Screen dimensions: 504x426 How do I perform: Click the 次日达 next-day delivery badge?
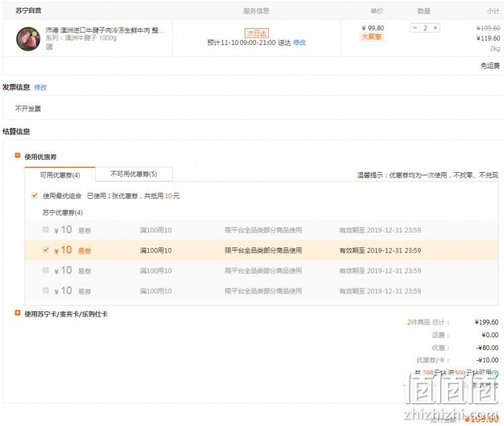coord(257,33)
